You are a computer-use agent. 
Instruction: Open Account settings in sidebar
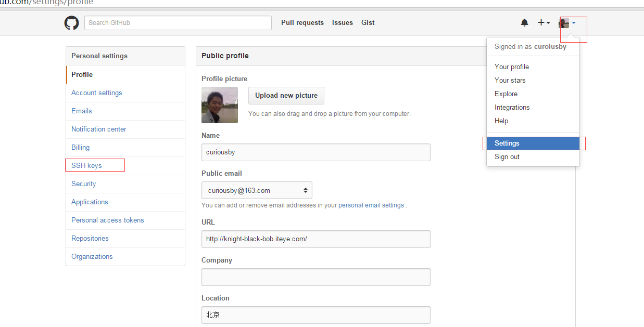click(125, 93)
